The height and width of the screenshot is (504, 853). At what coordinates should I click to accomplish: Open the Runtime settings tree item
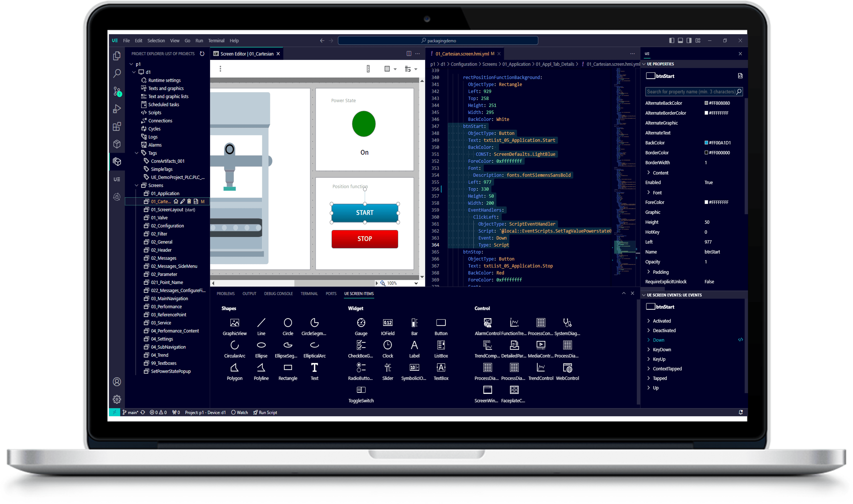[164, 80]
